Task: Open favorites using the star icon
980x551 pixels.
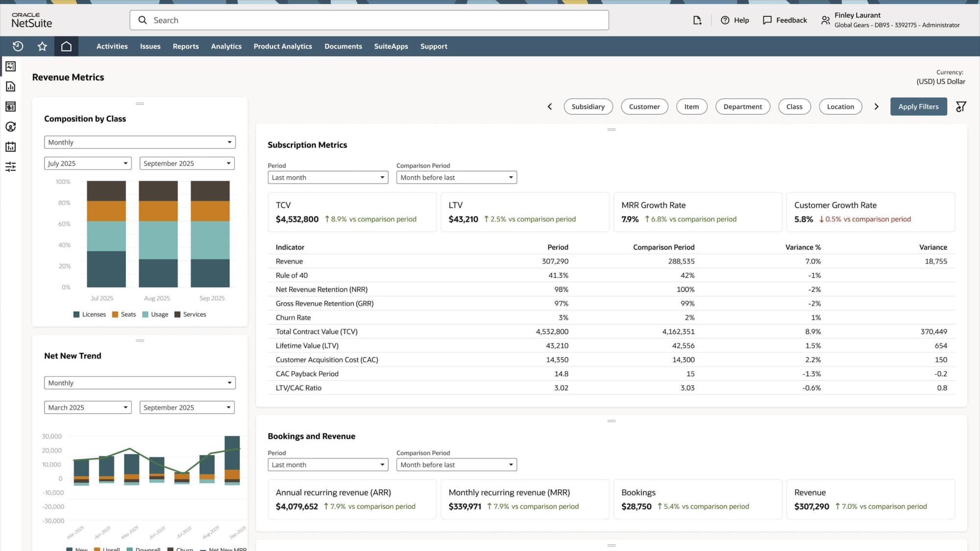Action: [42, 46]
